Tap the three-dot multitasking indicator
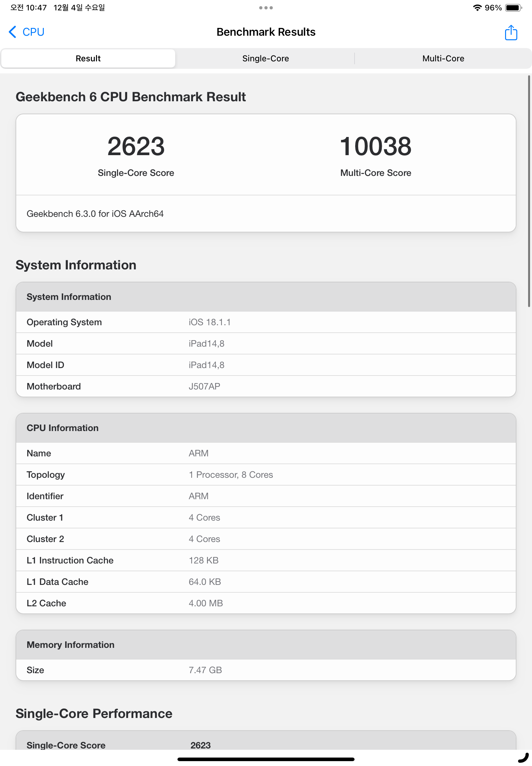The image size is (532, 766). coord(266,8)
